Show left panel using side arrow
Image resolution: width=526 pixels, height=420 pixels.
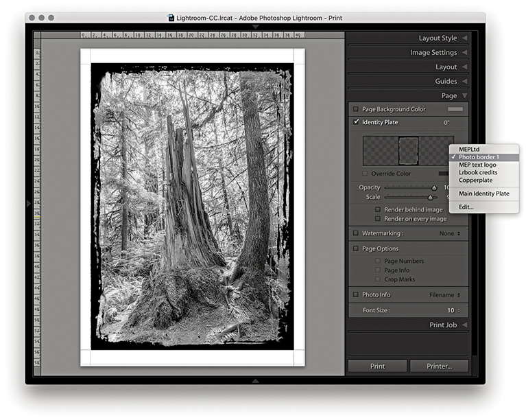pyautogui.click(x=28, y=203)
